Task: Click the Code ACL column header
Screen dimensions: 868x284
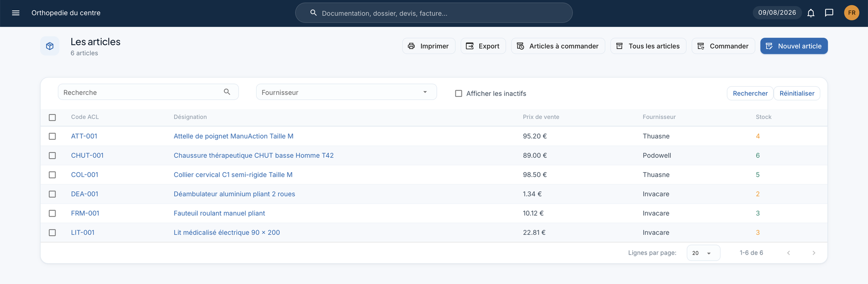Action: click(85, 117)
